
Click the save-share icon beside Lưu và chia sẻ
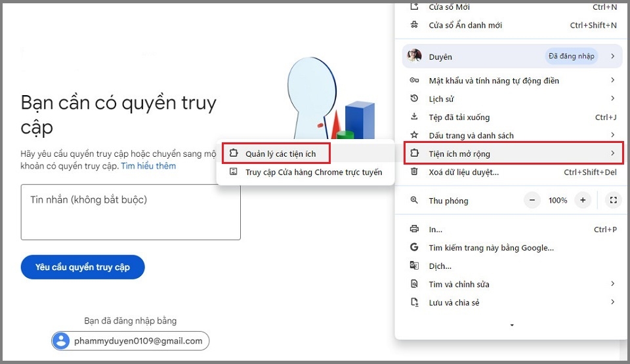click(x=414, y=302)
